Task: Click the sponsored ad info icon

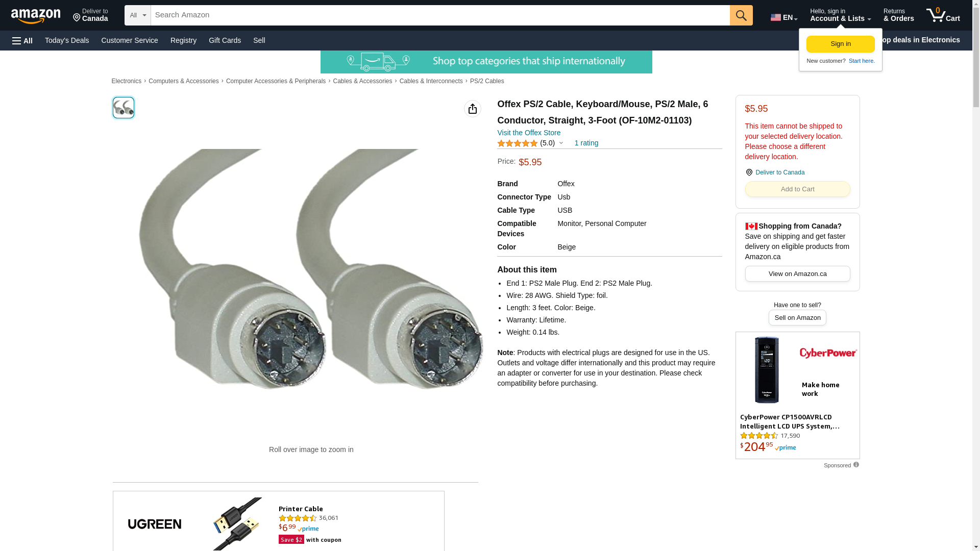Action: [x=856, y=465]
